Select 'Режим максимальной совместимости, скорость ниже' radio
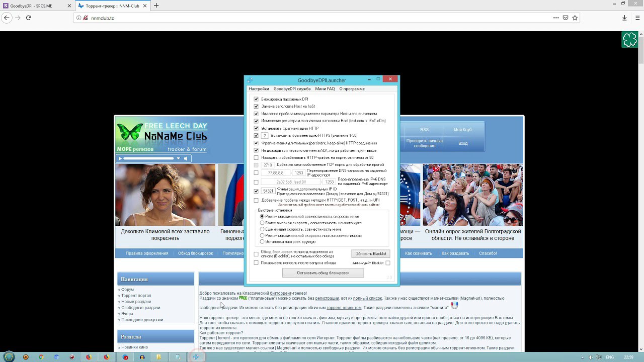The width and height of the screenshot is (644, 362). [x=262, y=216]
